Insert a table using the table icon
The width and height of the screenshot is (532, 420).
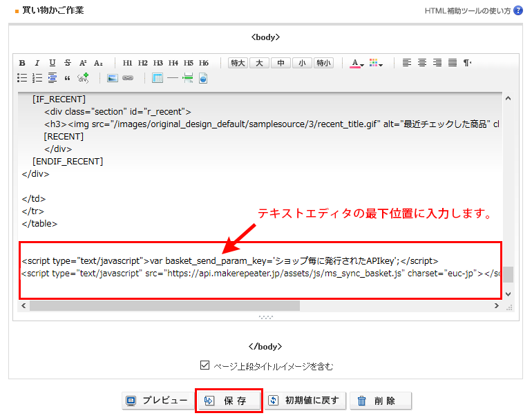click(158, 78)
